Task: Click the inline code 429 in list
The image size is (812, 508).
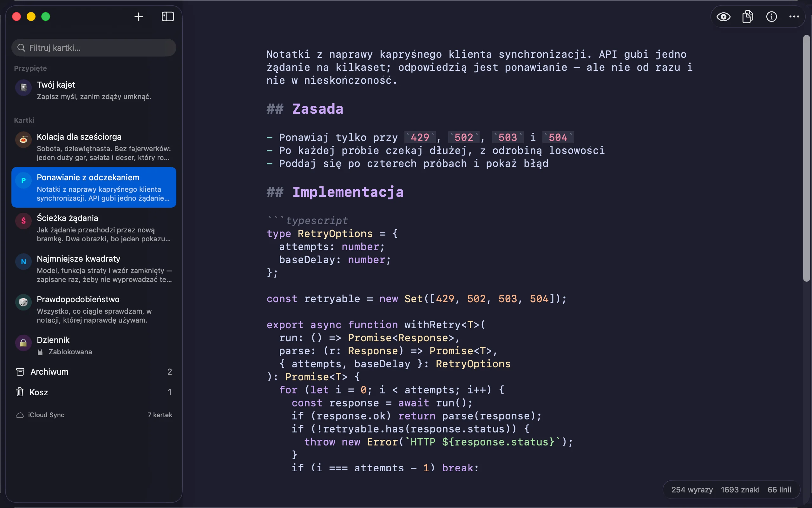Action: (x=420, y=137)
